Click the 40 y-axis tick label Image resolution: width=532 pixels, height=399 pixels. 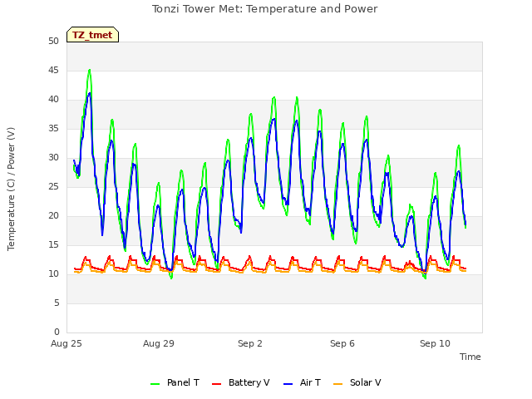point(53,100)
